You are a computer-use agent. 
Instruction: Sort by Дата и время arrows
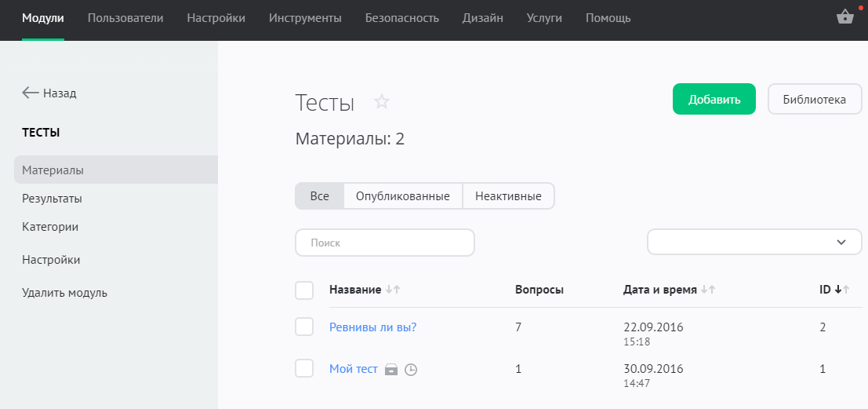click(x=708, y=290)
